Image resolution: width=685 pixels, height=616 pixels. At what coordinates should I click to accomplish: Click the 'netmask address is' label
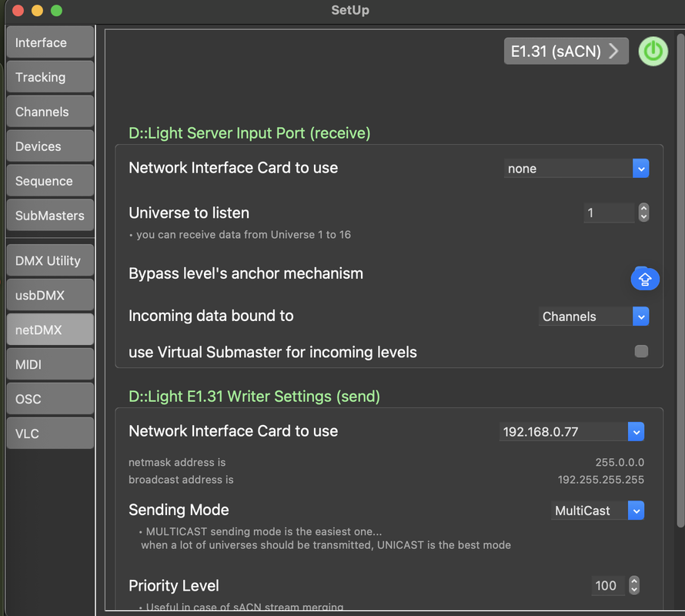[177, 462]
